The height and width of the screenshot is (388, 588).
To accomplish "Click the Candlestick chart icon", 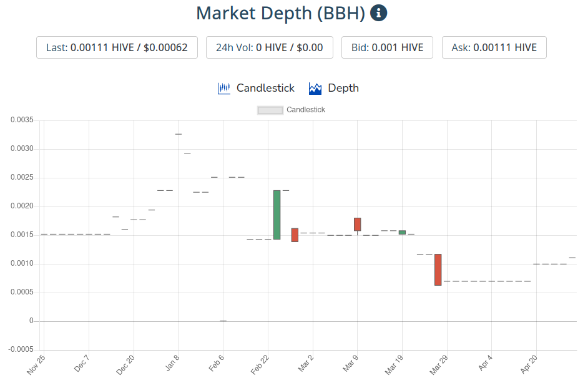I will point(224,89).
